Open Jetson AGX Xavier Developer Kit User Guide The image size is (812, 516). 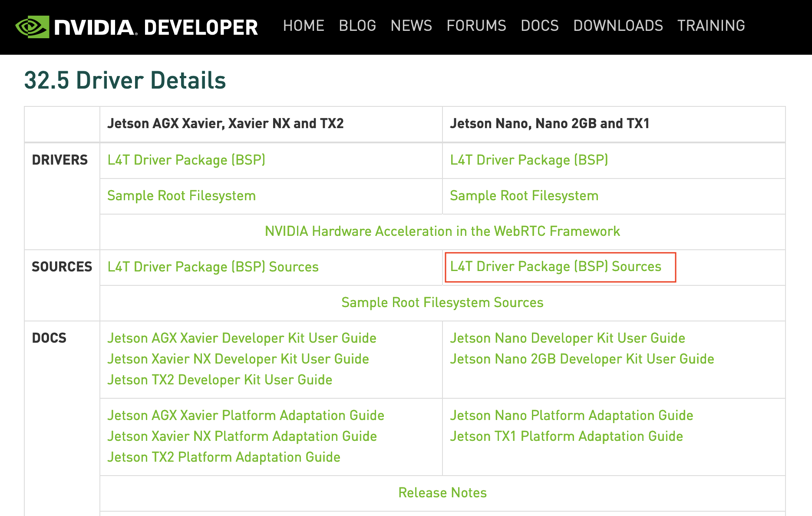click(242, 338)
